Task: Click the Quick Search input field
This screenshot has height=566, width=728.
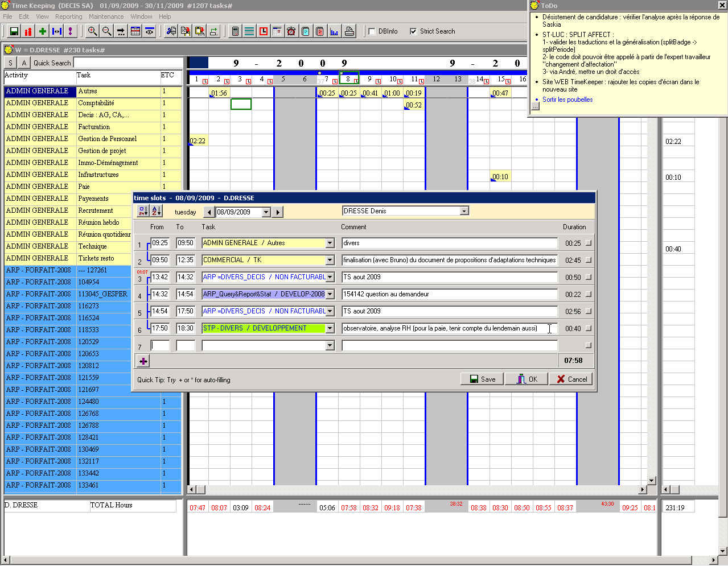Action: coord(128,63)
